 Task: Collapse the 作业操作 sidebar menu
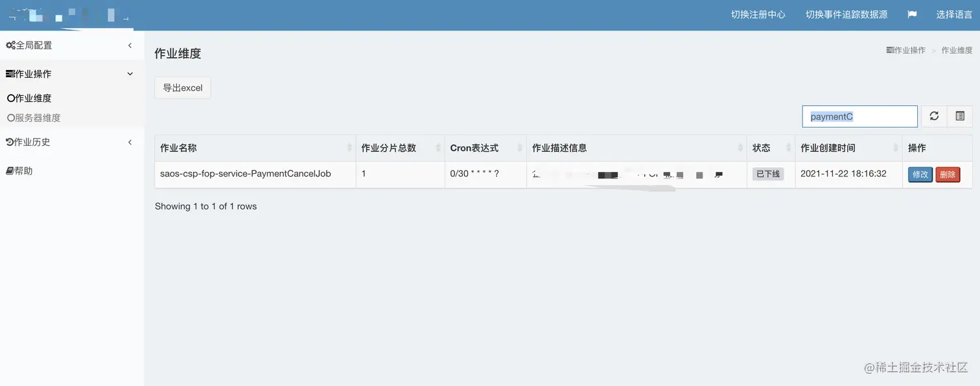[x=72, y=74]
